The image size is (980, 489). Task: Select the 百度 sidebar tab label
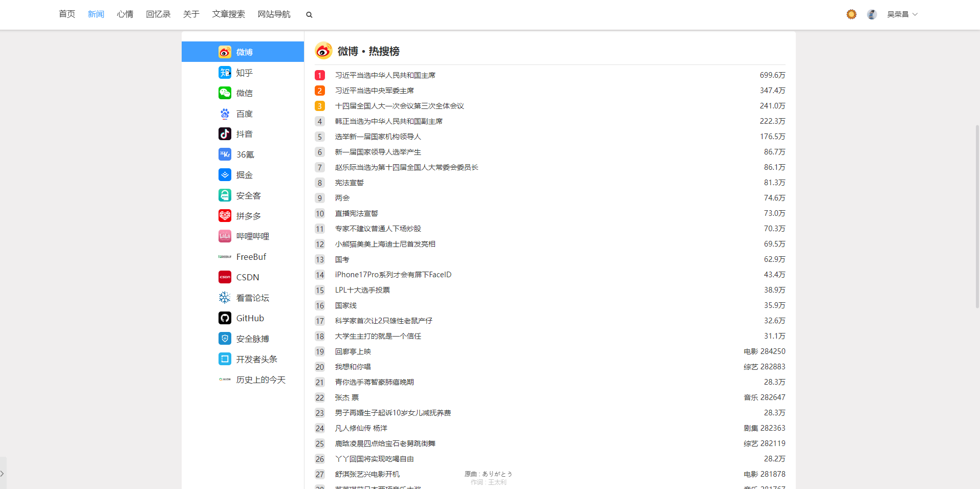click(245, 114)
